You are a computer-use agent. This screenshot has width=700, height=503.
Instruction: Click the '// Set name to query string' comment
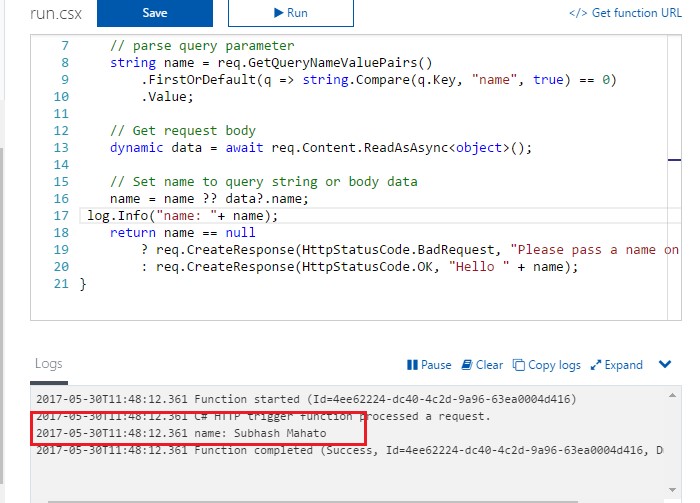[264, 182]
